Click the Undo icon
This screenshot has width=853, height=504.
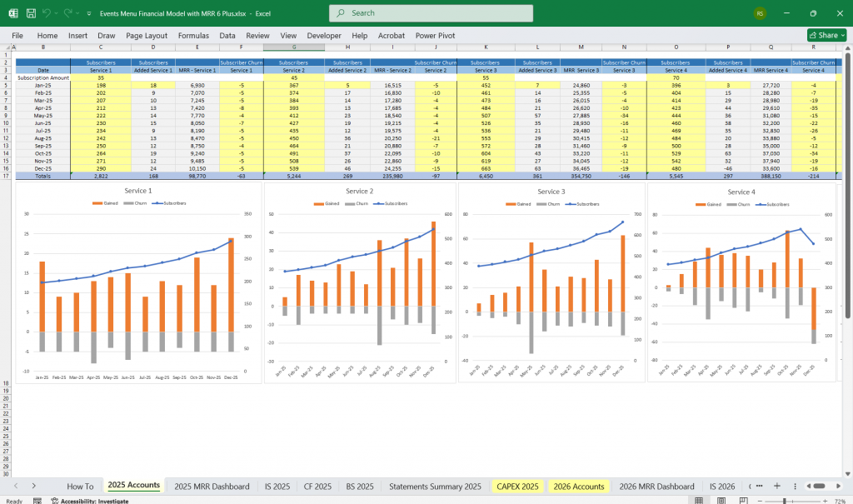(x=46, y=12)
